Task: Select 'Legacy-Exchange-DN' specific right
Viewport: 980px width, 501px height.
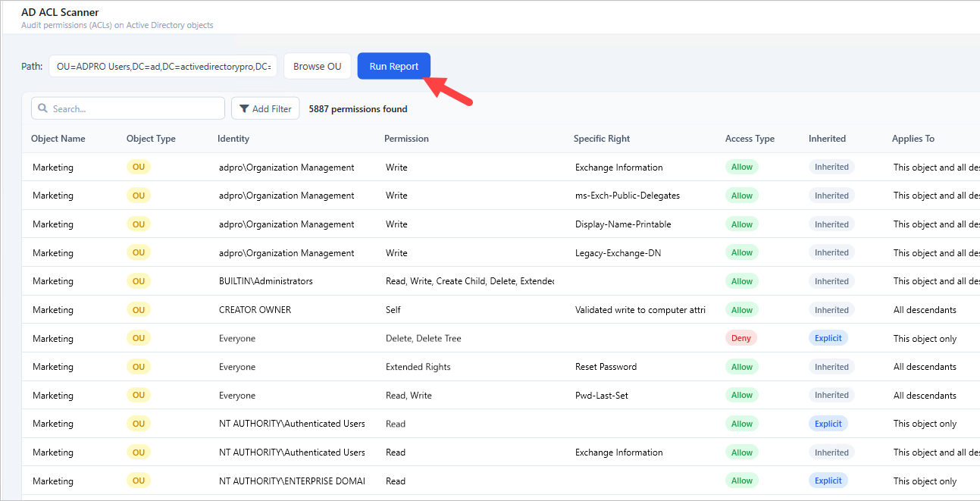Action: [618, 253]
